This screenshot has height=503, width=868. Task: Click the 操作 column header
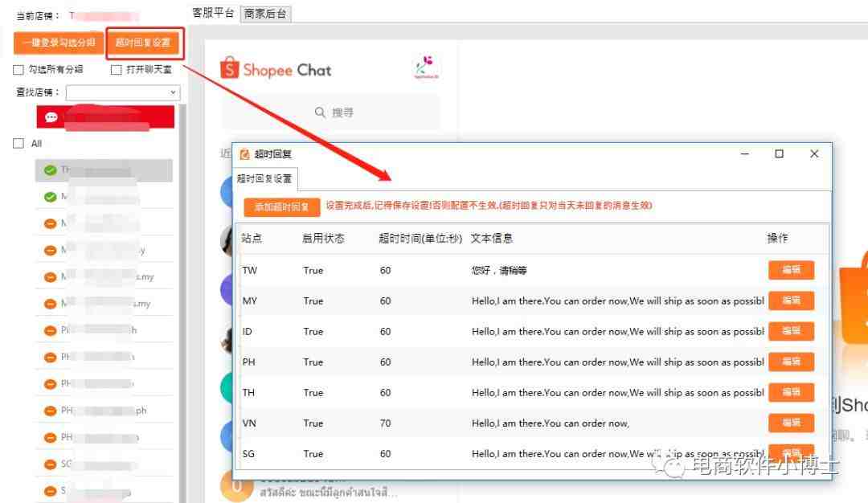[777, 238]
